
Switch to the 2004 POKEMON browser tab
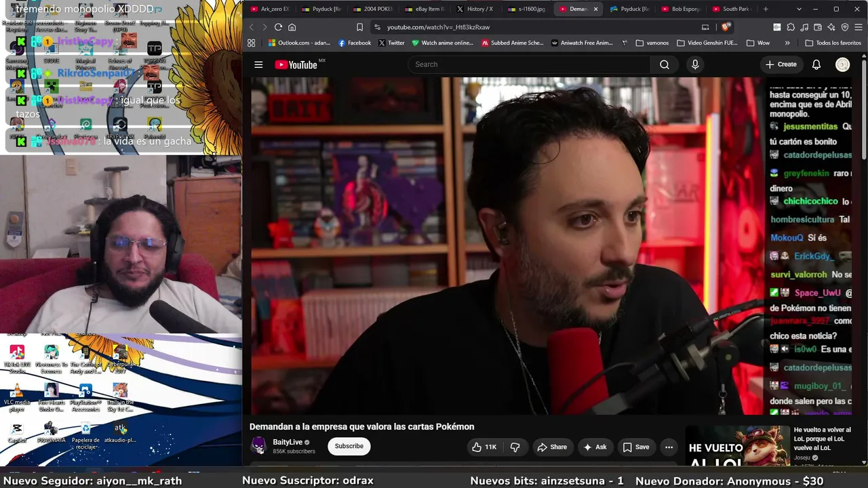pos(372,9)
